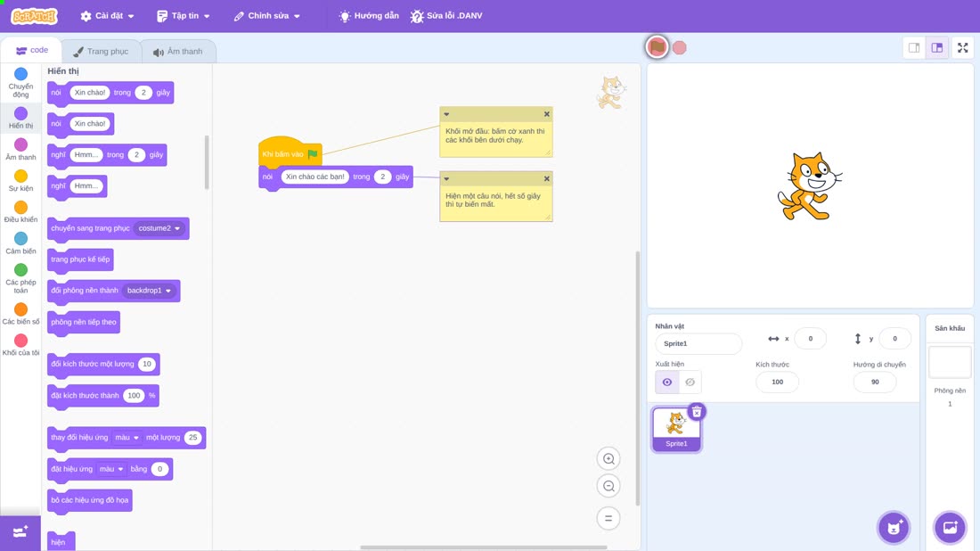Viewport: 980px width, 551px height.
Task: Zoom in on the code workspace
Action: [x=608, y=458]
